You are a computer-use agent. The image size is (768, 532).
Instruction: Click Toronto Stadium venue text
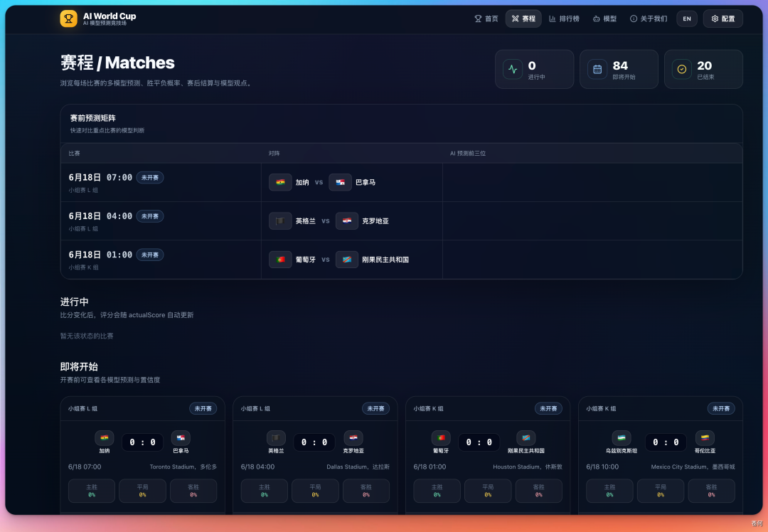pyautogui.click(x=183, y=467)
